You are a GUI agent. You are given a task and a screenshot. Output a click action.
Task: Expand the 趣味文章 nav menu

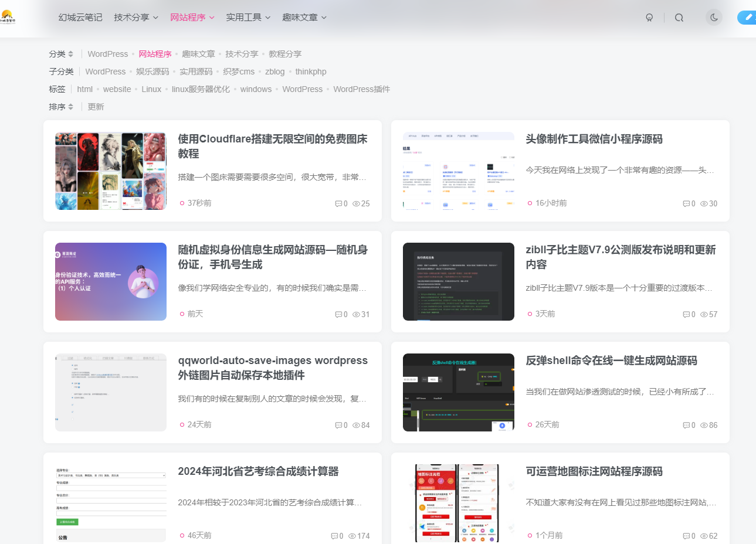tap(304, 18)
